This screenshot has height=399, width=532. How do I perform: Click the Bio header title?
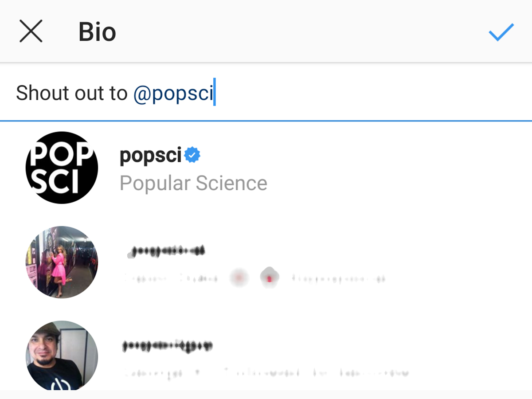pyautogui.click(x=97, y=32)
